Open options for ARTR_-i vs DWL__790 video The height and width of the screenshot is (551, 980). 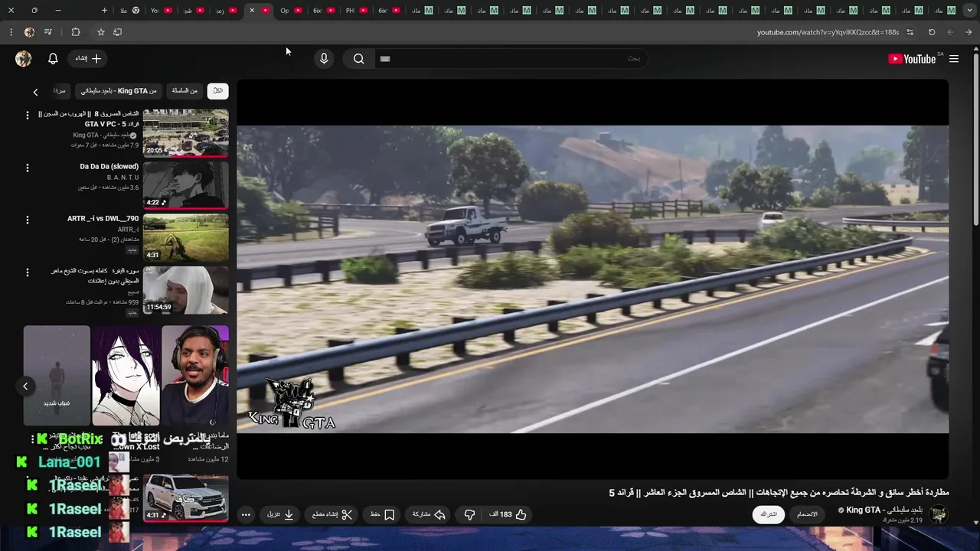tap(28, 220)
